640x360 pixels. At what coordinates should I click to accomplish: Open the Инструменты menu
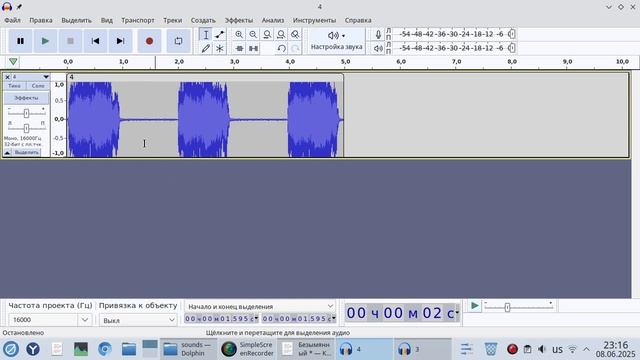314,20
